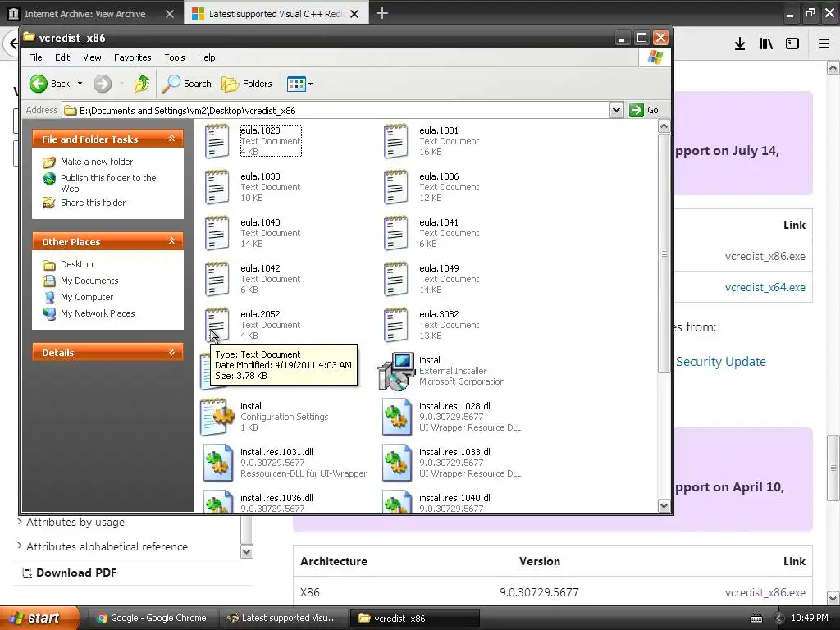Select the eula.1041 file icon
This screenshot has height=630, width=840.
(396, 233)
